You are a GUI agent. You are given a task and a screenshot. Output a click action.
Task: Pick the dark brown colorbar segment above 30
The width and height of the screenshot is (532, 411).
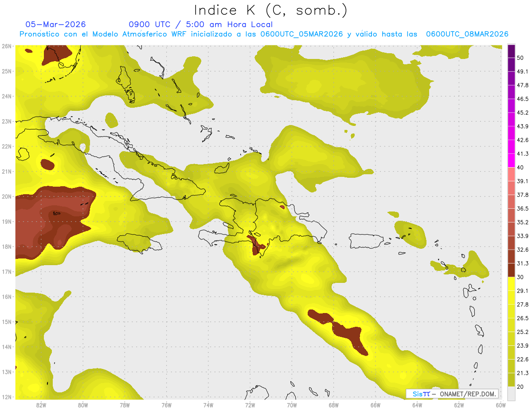(x=511, y=270)
